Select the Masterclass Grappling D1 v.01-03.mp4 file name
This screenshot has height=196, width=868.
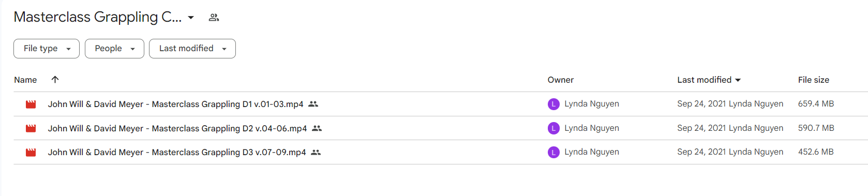pos(175,104)
